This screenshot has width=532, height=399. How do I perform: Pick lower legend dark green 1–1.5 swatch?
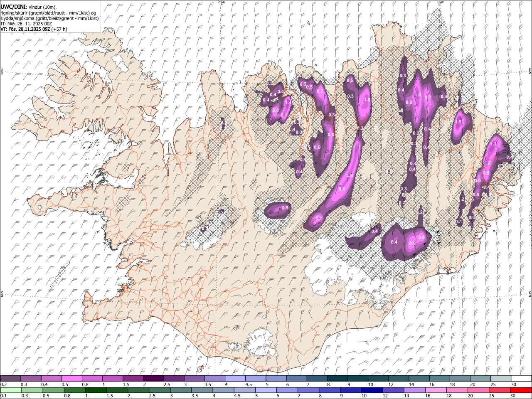coord(96,390)
